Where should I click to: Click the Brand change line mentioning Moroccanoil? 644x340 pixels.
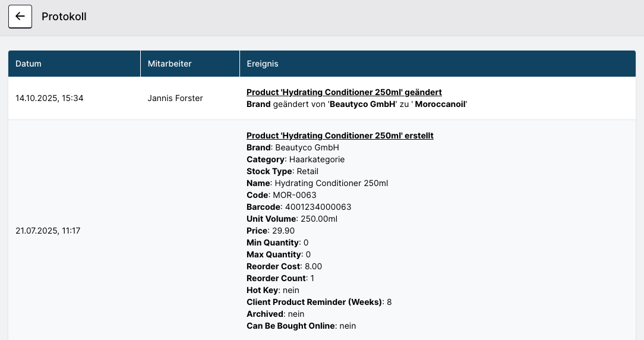point(357,104)
